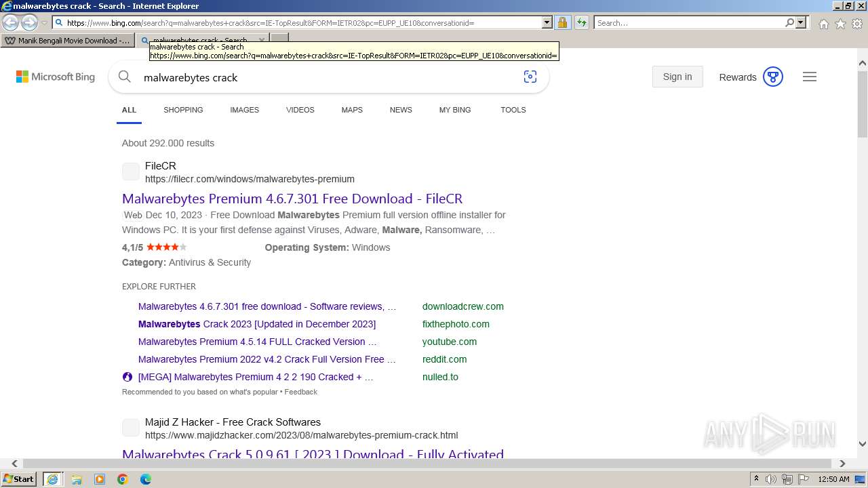Click the Rewards medal icon
The image size is (868, 488).
[773, 77]
